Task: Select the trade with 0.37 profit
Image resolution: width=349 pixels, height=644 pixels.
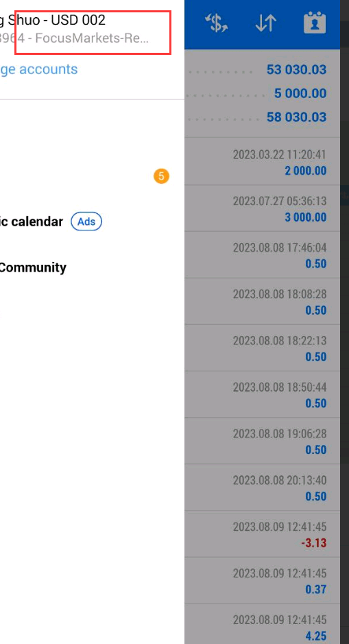Action: 263,580
